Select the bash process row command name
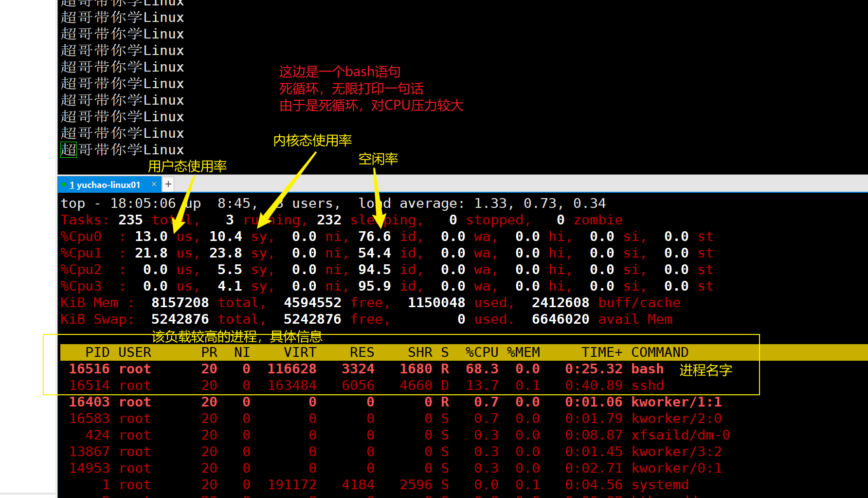 (x=647, y=369)
